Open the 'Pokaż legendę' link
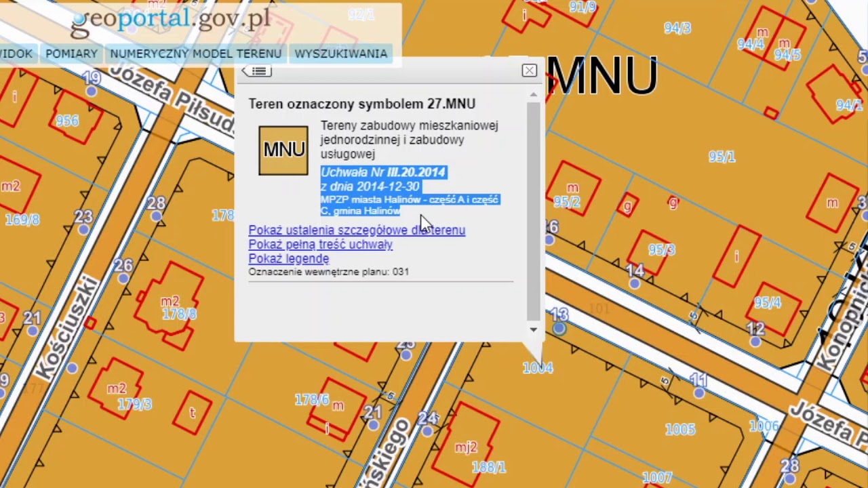The width and height of the screenshot is (868, 488). click(x=288, y=259)
